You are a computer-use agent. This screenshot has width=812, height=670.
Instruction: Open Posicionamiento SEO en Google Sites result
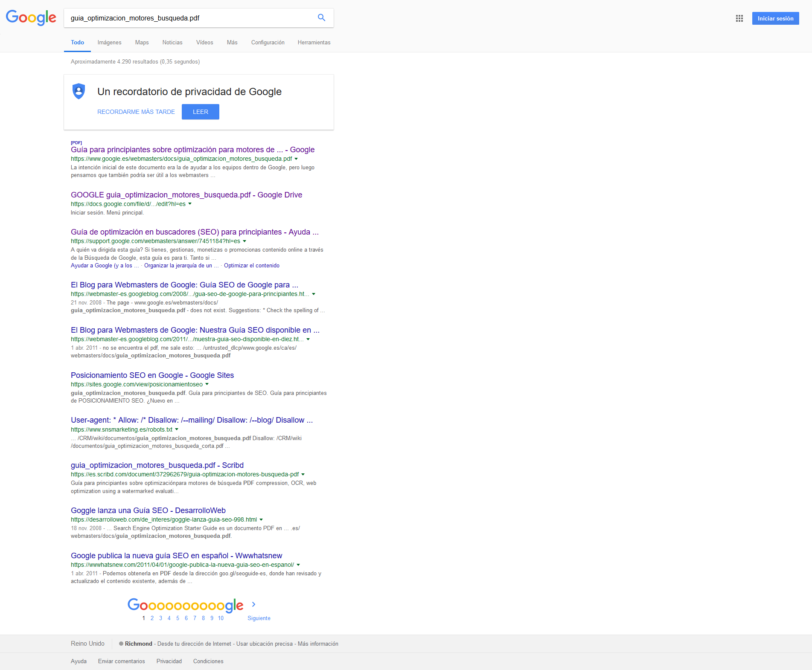152,375
